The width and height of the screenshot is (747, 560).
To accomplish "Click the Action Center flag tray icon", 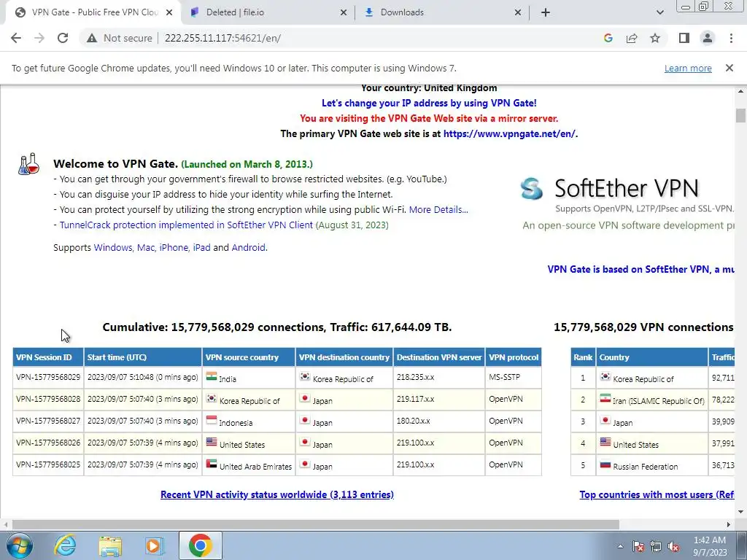I will click(638, 547).
